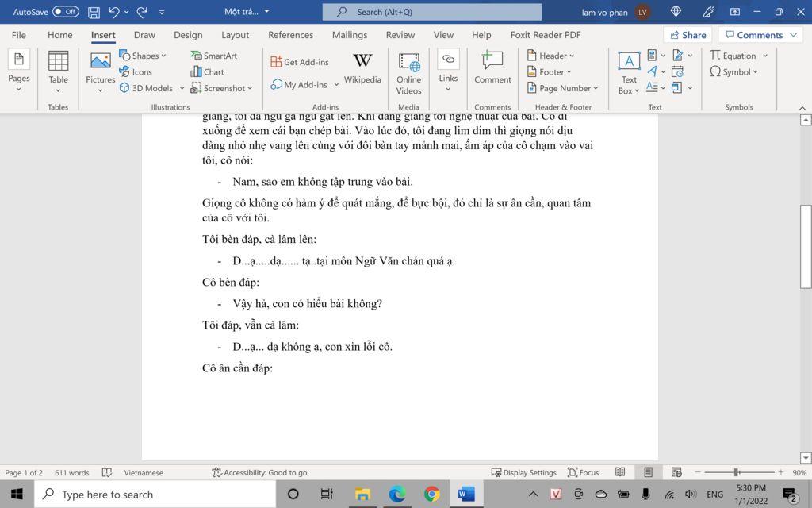Open the File tab
The width and height of the screenshot is (812, 508).
(x=19, y=35)
